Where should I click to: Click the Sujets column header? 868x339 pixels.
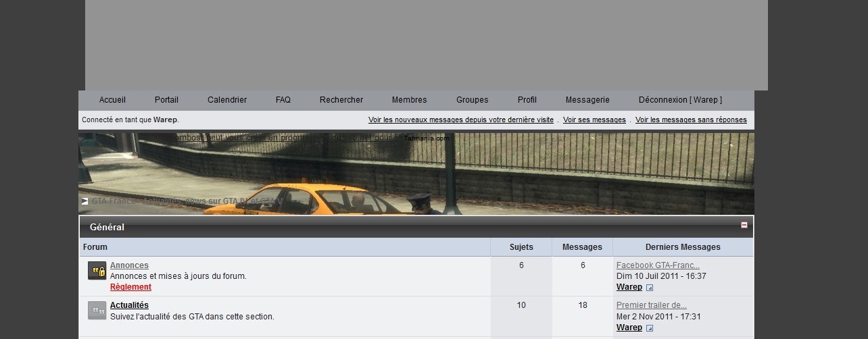click(x=521, y=247)
